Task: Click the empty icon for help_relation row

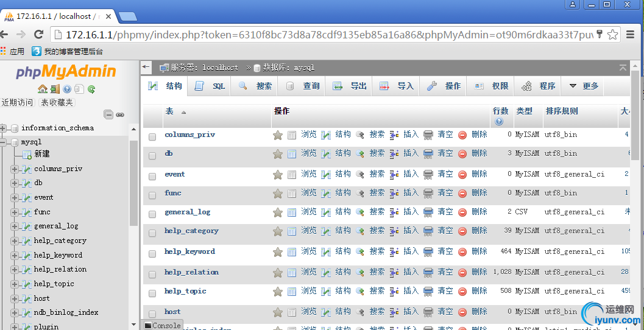Action: [x=428, y=273]
